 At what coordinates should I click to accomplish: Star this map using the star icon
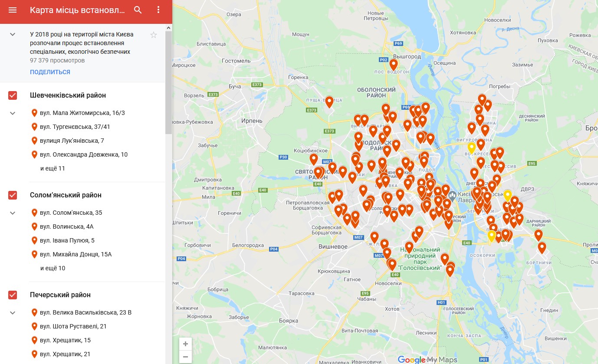pyautogui.click(x=154, y=35)
